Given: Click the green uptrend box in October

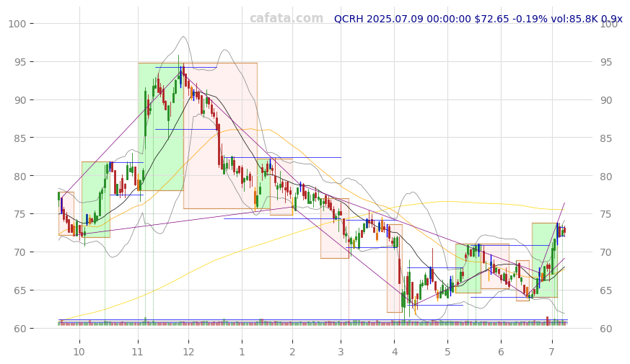Looking at the screenshot, I should [x=96, y=200].
